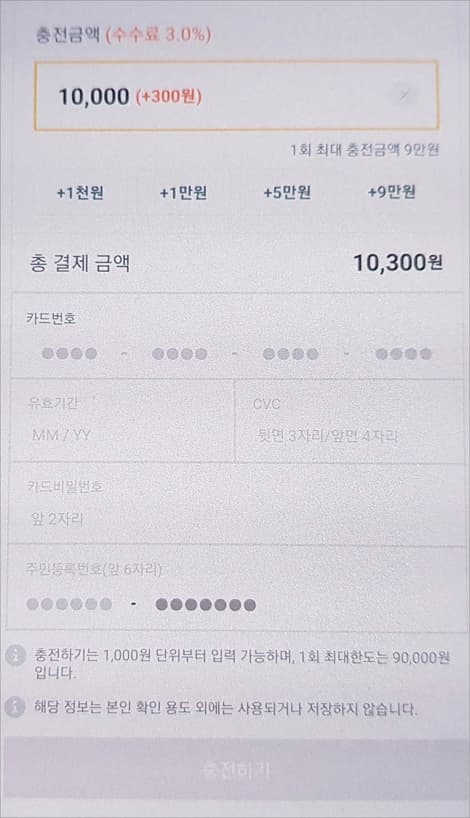Add 5만원 using the +5만원 button
The image size is (470, 818).
pyautogui.click(x=287, y=193)
